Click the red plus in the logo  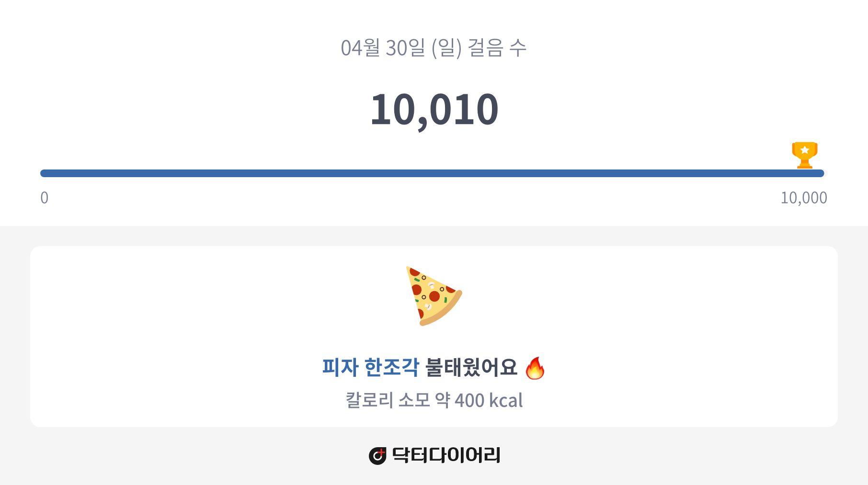pyautogui.click(x=381, y=452)
